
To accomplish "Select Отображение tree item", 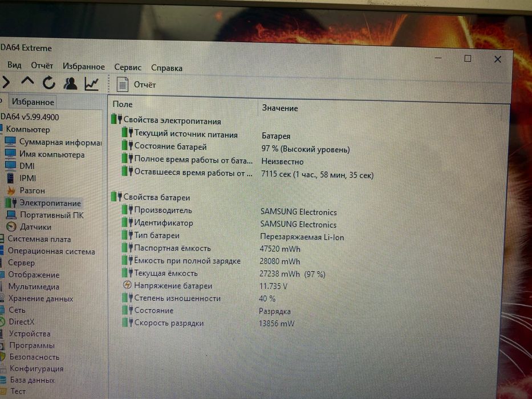I will pos(34,275).
